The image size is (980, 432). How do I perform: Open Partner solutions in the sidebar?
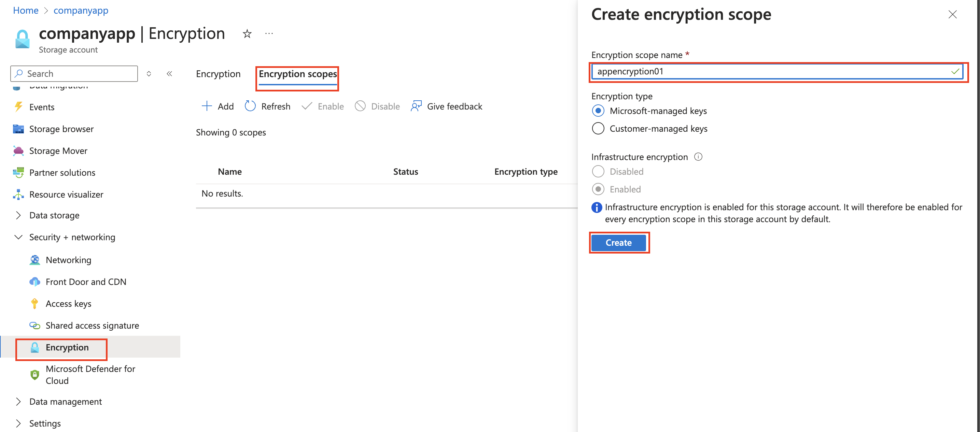tap(62, 172)
